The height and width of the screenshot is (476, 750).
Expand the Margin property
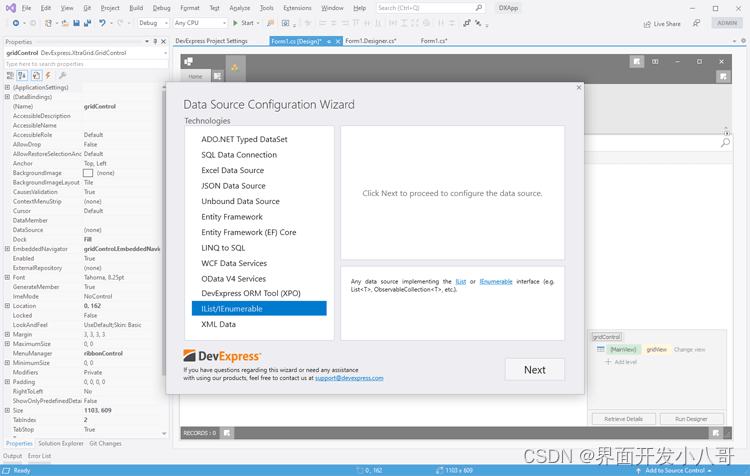[7, 334]
